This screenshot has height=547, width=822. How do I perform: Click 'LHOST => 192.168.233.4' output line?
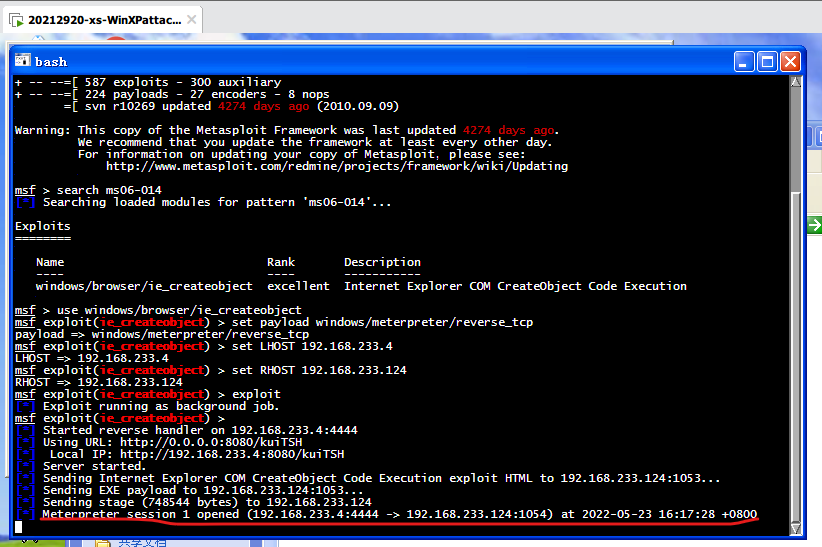pos(92,358)
